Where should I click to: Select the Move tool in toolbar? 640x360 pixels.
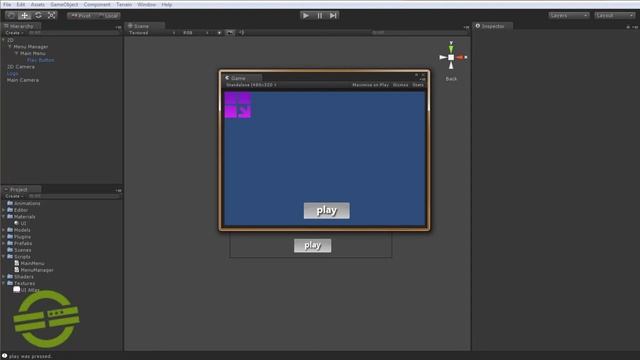24,16
